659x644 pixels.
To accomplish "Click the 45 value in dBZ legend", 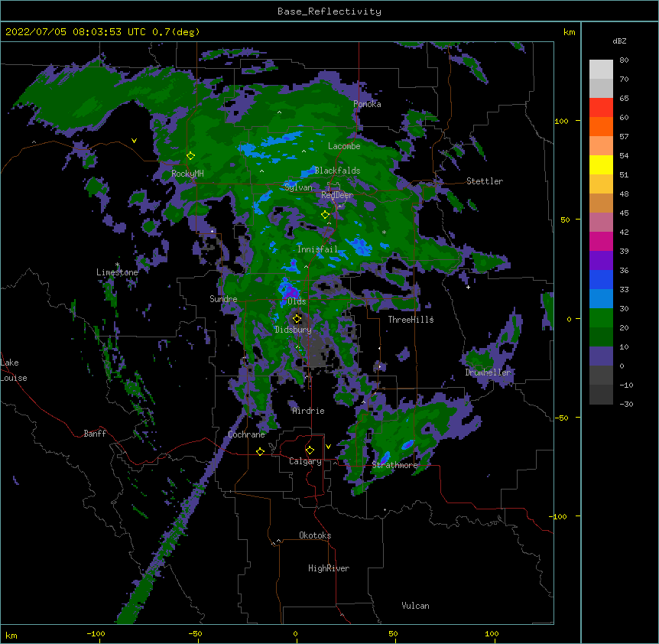I will coord(624,213).
